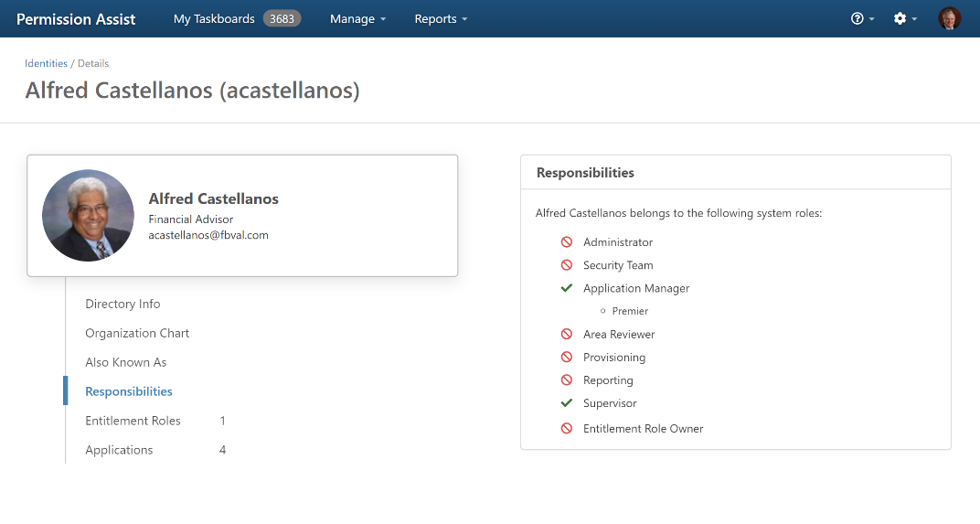980x524 pixels.
Task: Click the denied icon beside Entitlement Role Owner
Action: [567, 428]
